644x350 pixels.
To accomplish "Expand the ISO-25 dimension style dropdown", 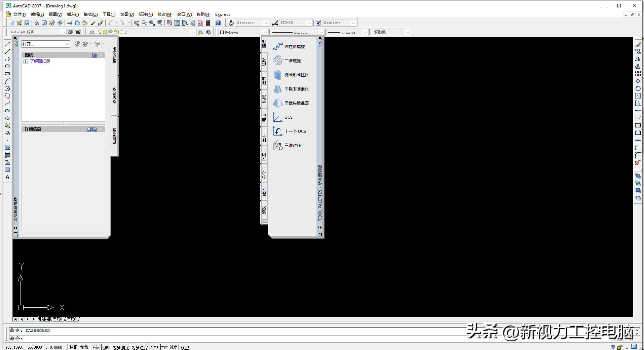I will point(309,23).
